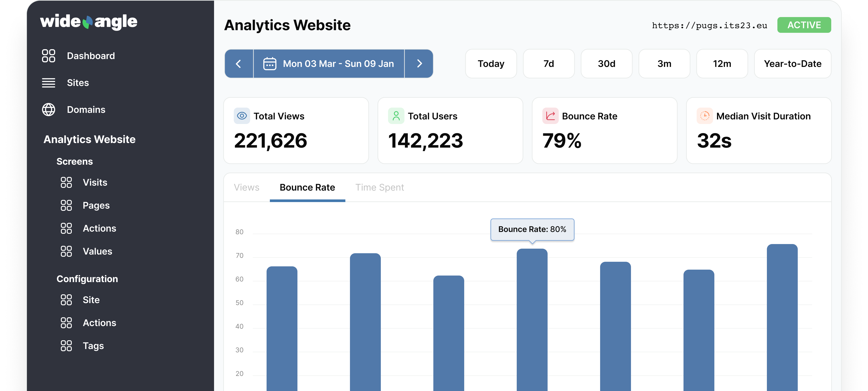Open Pages under Screens

pyautogui.click(x=96, y=205)
